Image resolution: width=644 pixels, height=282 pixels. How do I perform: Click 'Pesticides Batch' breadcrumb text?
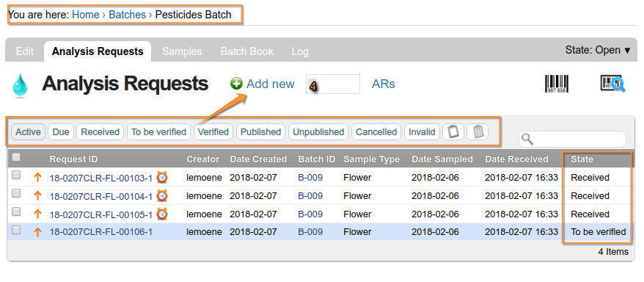point(193,15)
